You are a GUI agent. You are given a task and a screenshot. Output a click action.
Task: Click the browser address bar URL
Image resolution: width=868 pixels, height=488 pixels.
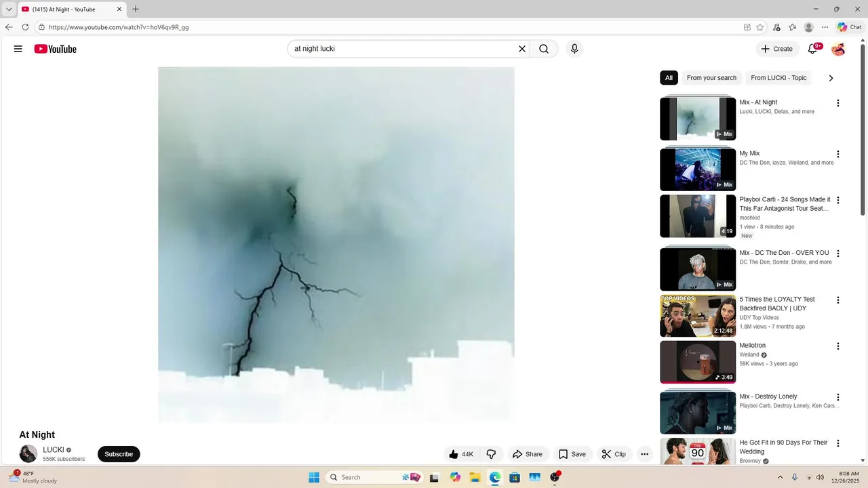(119, 27)
